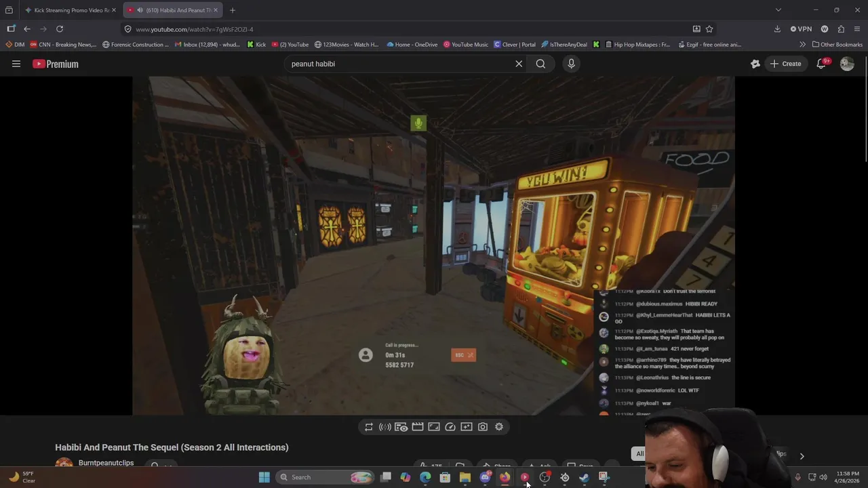Show more bookmarks overflow chevron
The width and height of the screenshot is (868, 488).
[x=803, y=45]
